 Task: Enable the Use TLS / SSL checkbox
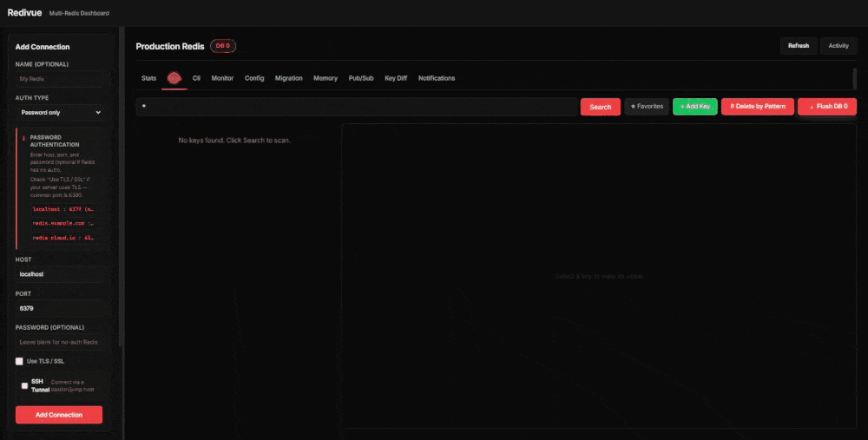pos(19,361)
